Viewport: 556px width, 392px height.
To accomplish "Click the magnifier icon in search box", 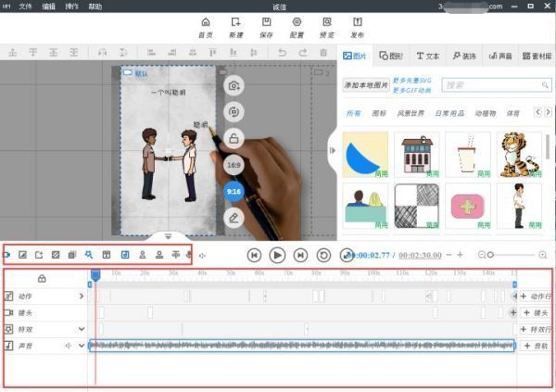I will 545,85.
